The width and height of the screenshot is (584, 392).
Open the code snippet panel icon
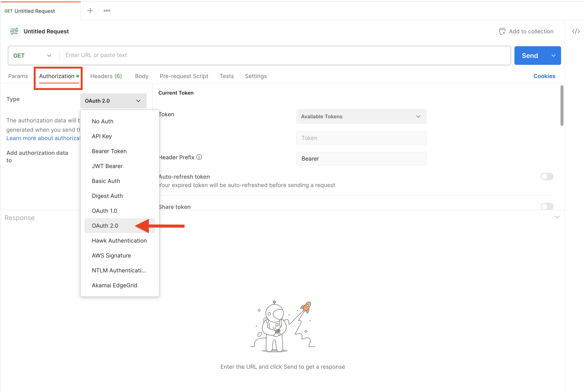(x=576, y=31)
